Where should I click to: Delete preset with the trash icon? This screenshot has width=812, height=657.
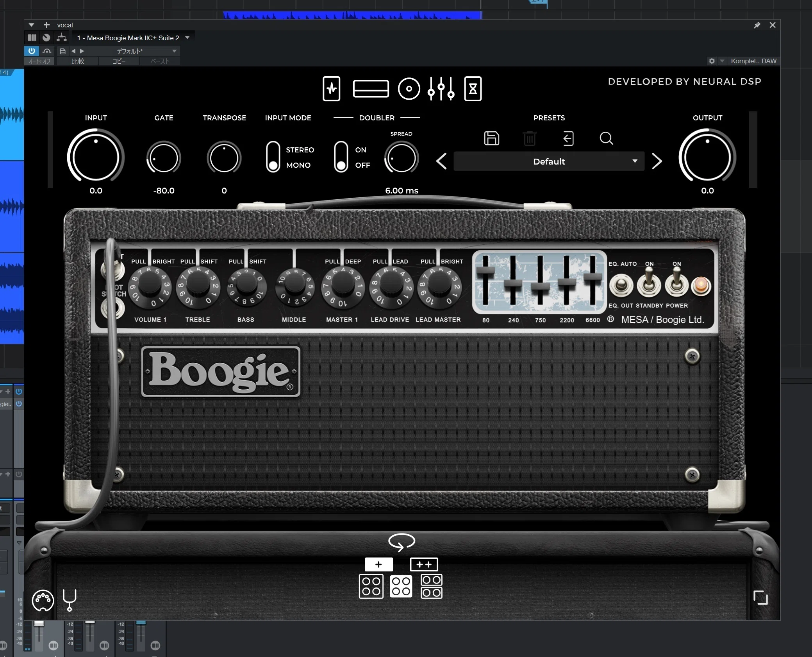coord(530,138)
